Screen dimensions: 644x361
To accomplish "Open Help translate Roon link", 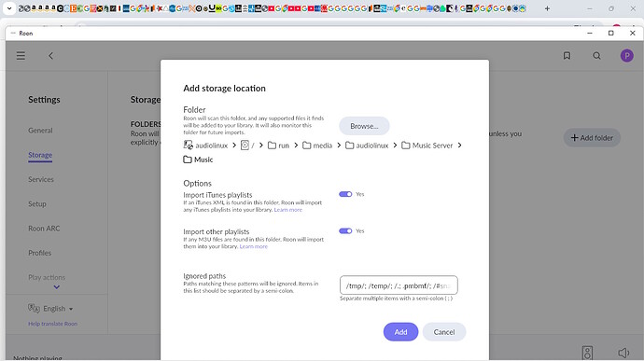I will point(52,324).
